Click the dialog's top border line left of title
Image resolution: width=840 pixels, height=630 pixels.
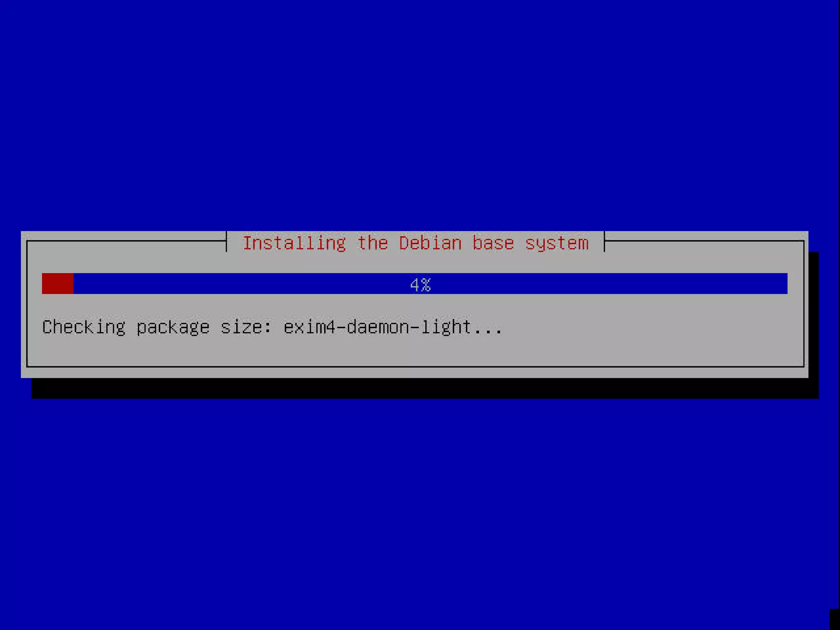126,241
